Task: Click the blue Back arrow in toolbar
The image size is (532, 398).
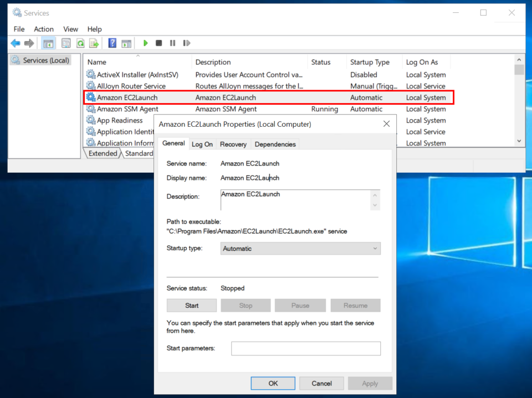Action: tap(16, 43)
